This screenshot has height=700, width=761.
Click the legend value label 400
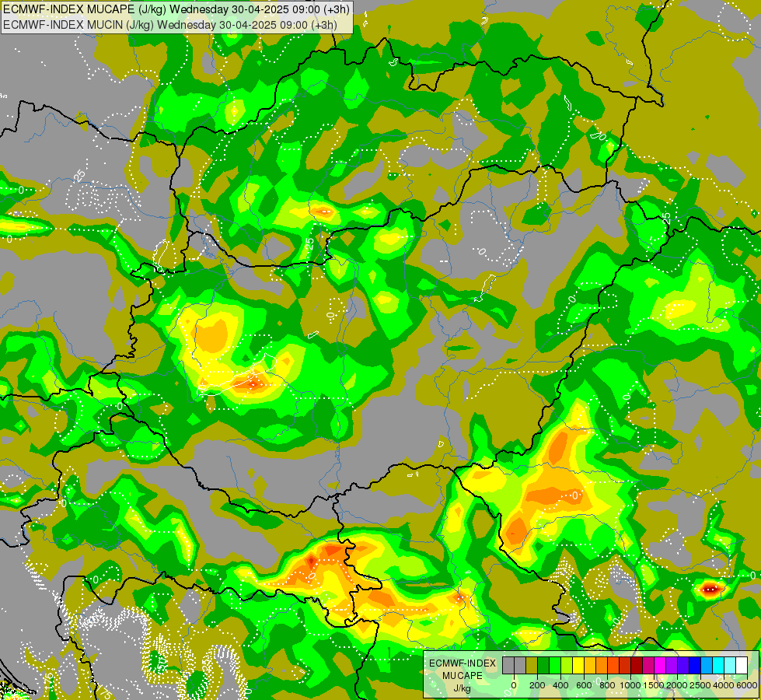[560, 685]
